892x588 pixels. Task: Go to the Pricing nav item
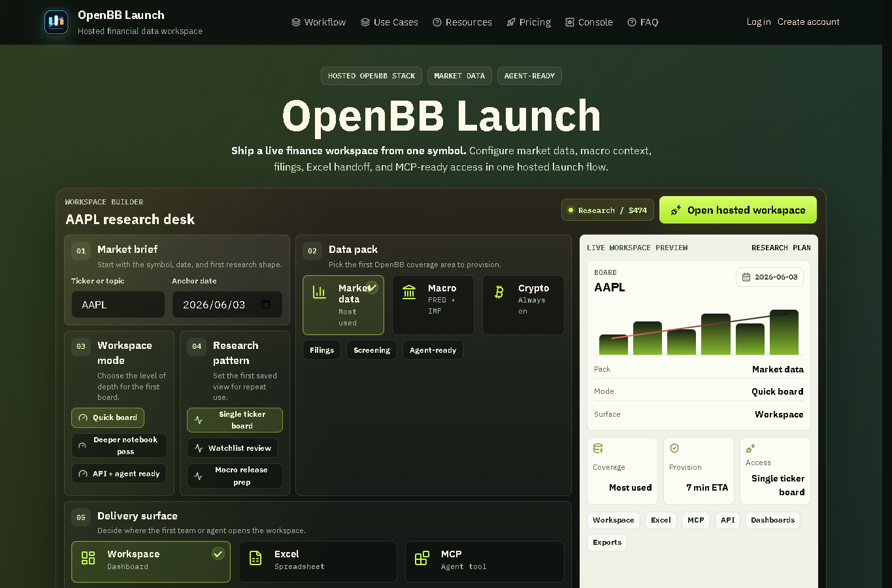click(529, 22)
